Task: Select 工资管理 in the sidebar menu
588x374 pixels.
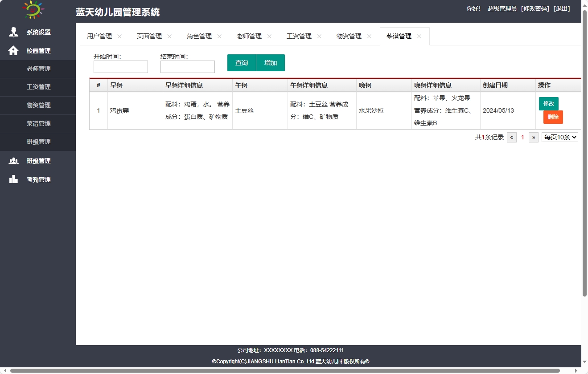Action: pos(38,87)
